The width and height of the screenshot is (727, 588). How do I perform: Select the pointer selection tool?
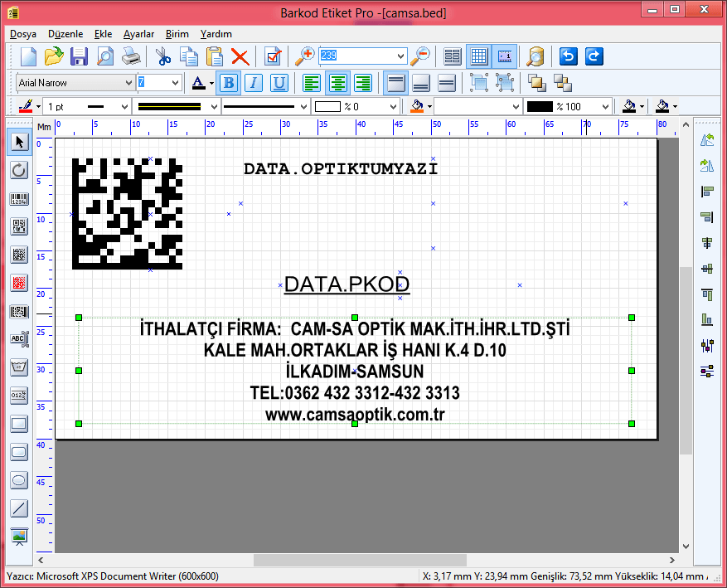click(x=19, y=142)
